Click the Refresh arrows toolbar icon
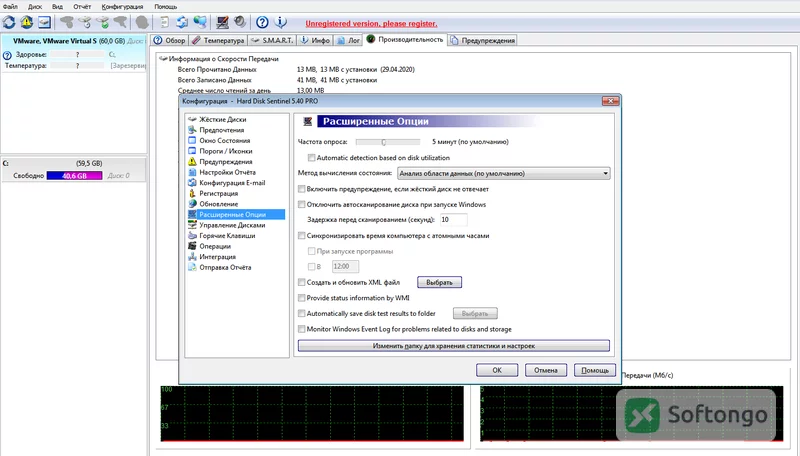Screen dimensions: 800x456 coord(9,22)
